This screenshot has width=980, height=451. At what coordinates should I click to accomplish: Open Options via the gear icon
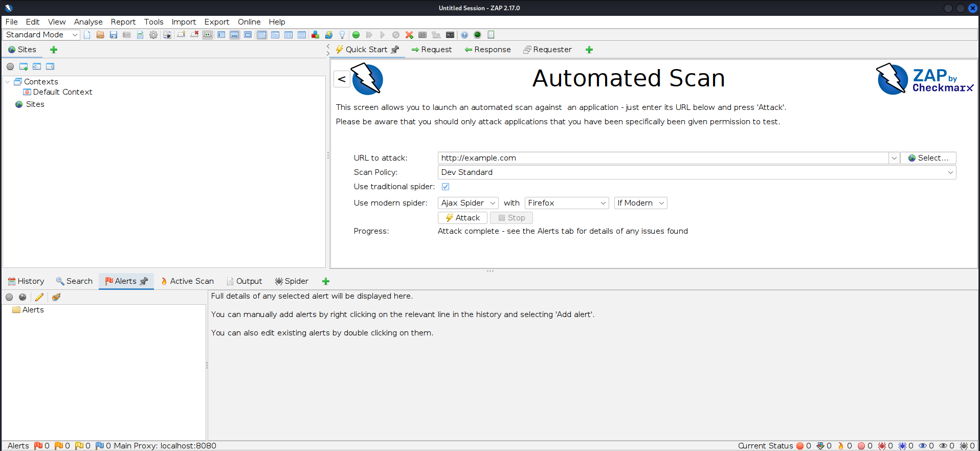pyautogui.click(x=153, y=35)
